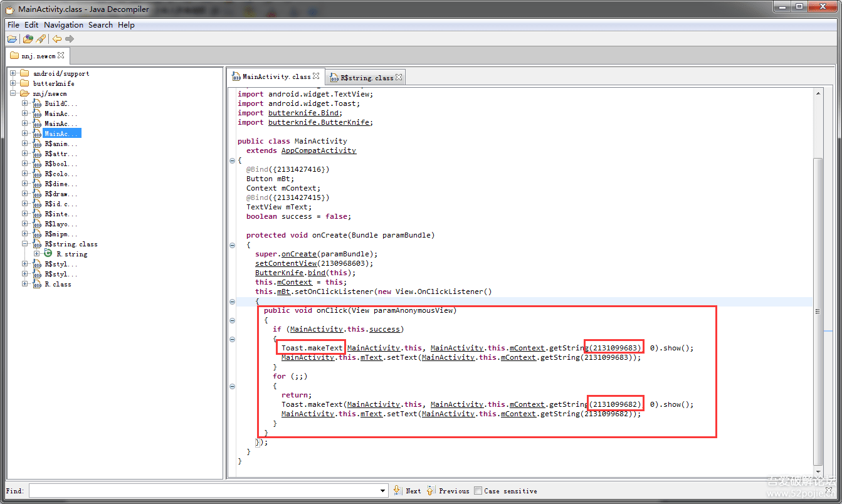Open the Find field dropdown arrow
Viewport: 842px width, 504px height.
point(383,491)
